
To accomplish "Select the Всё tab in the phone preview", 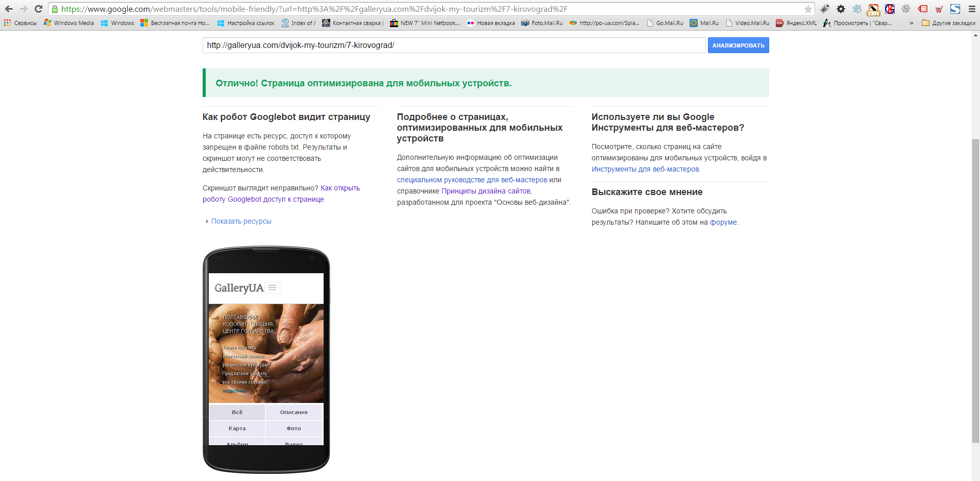I will click(x=237, y=412).
